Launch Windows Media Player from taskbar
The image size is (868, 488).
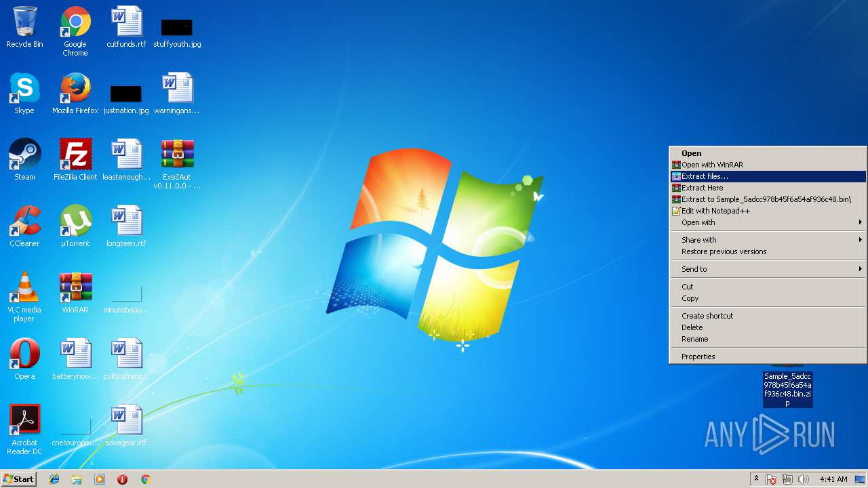pos(100,479)
